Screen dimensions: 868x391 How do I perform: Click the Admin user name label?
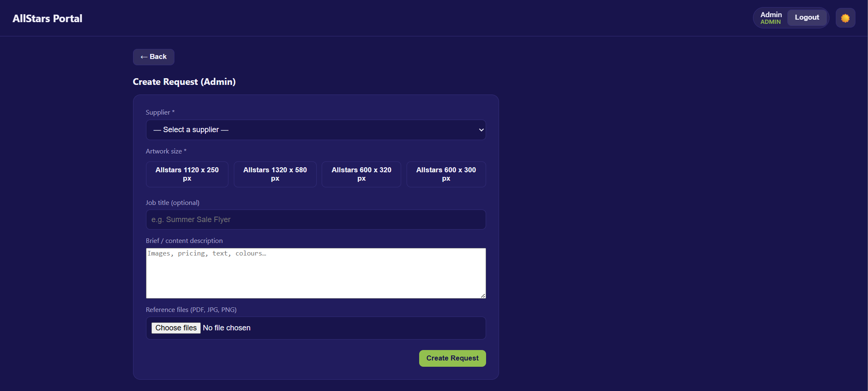pyautogui.click(x=771, y=15)
